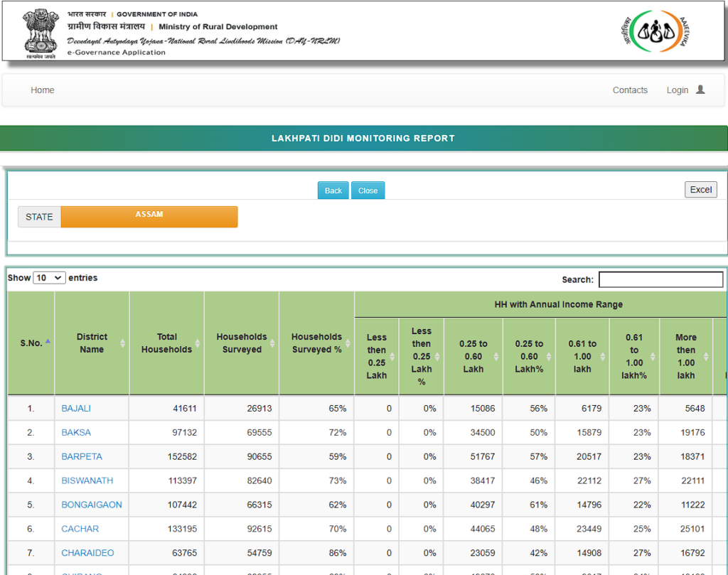This screenshot has width=728, height=575.
Task: Sort table by S.No. column arrow
Action: point(48,342)
